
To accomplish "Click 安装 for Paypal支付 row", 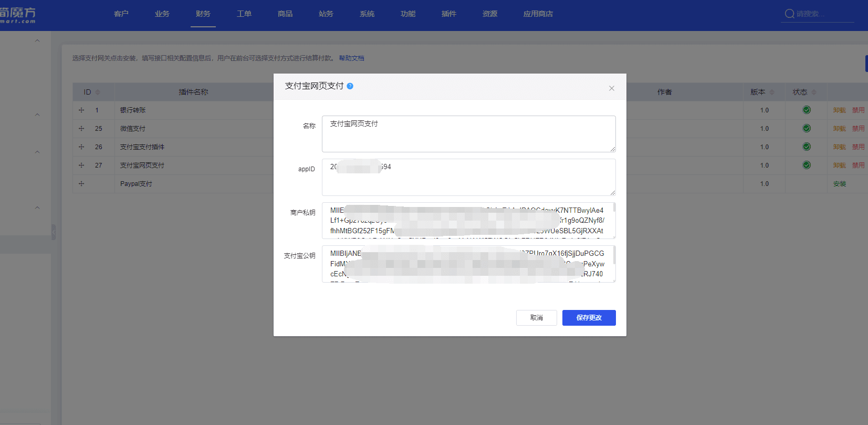I will pyautogui.click(x=840, y=184).
